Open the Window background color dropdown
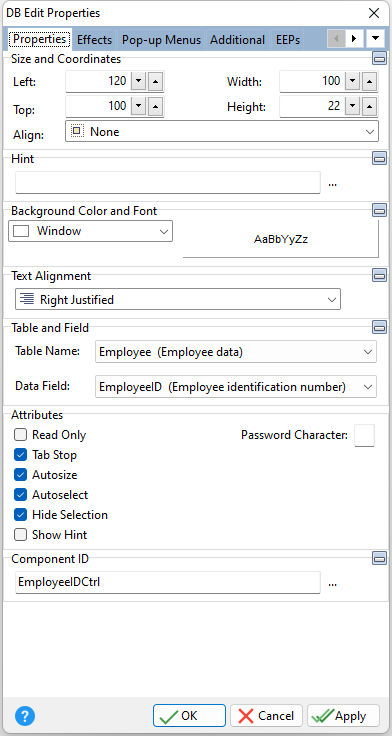This screenshot has height=736, width=392. [91, 231]
